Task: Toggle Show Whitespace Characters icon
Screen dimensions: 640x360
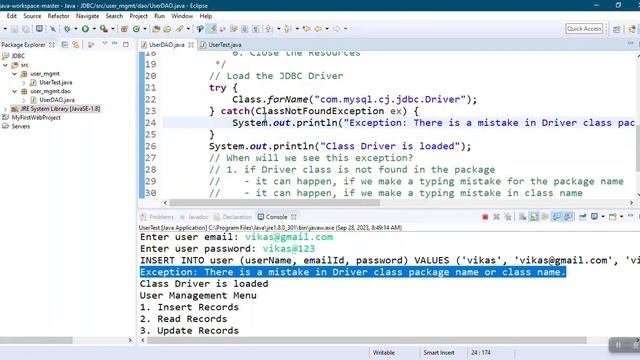Action: [256, 29]
